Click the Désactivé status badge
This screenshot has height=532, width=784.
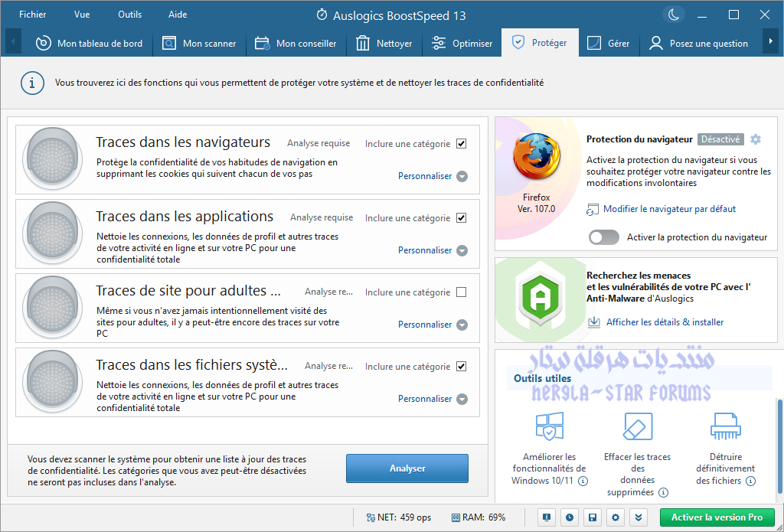[720, 139]
